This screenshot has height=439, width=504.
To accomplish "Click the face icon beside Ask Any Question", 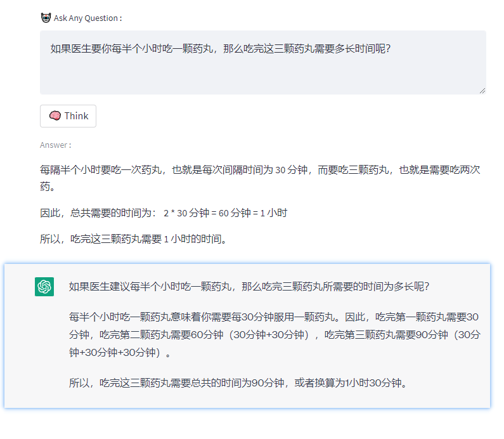I will pos(46,18).
